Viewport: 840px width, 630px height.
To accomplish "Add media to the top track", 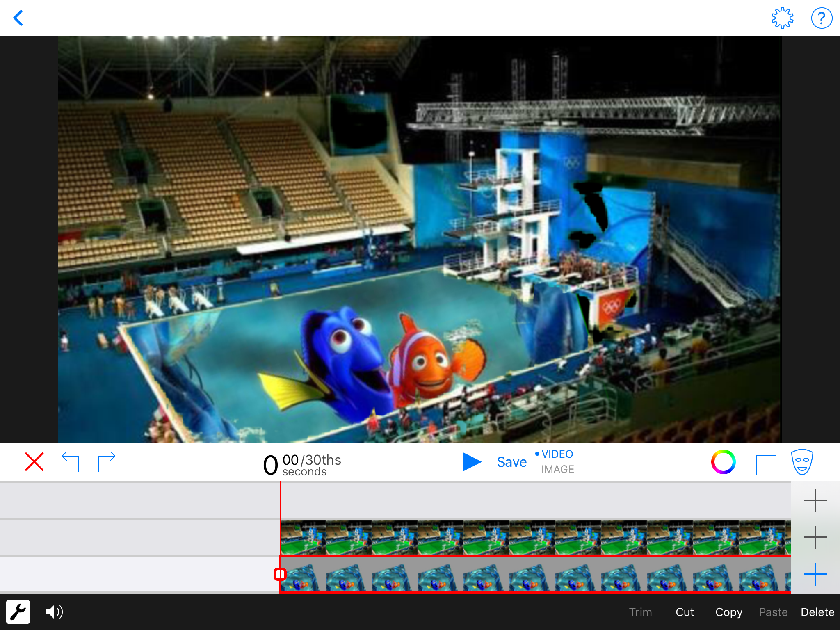I will [x=815, y=500].
